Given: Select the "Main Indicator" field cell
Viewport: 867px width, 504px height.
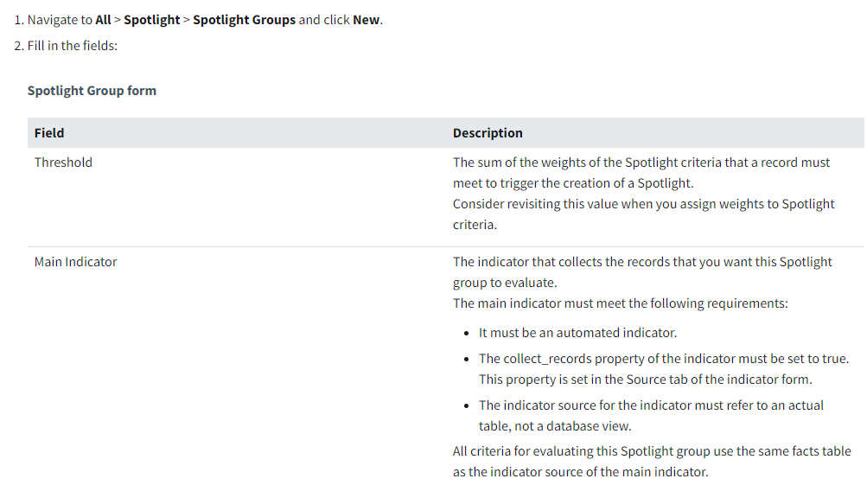Looking at the screenshot, I should 75,262.
